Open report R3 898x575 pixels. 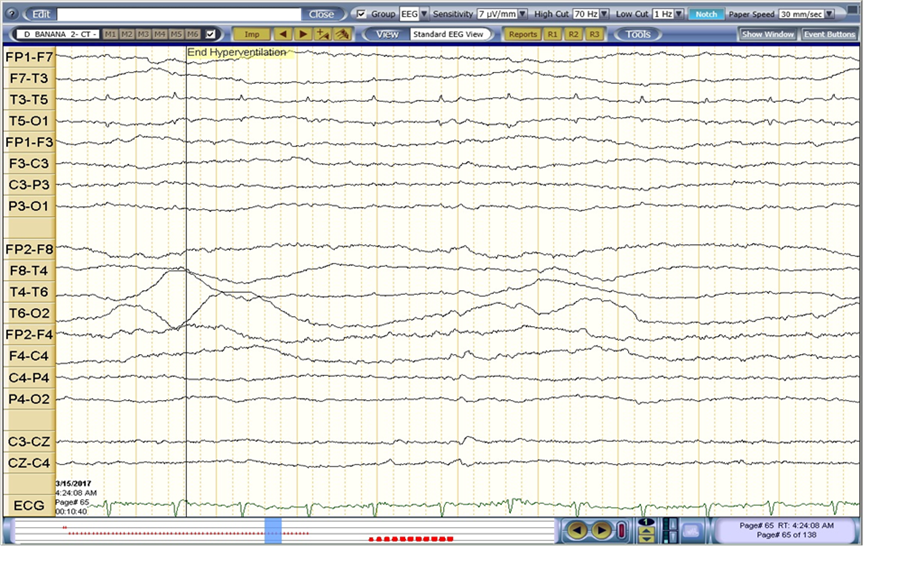(x=594, y=34)
